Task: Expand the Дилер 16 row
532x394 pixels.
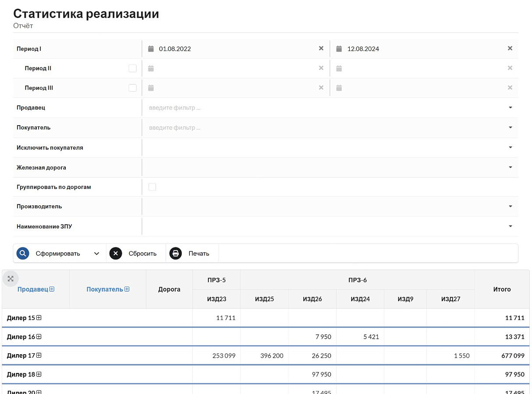Action: [39, 337]
